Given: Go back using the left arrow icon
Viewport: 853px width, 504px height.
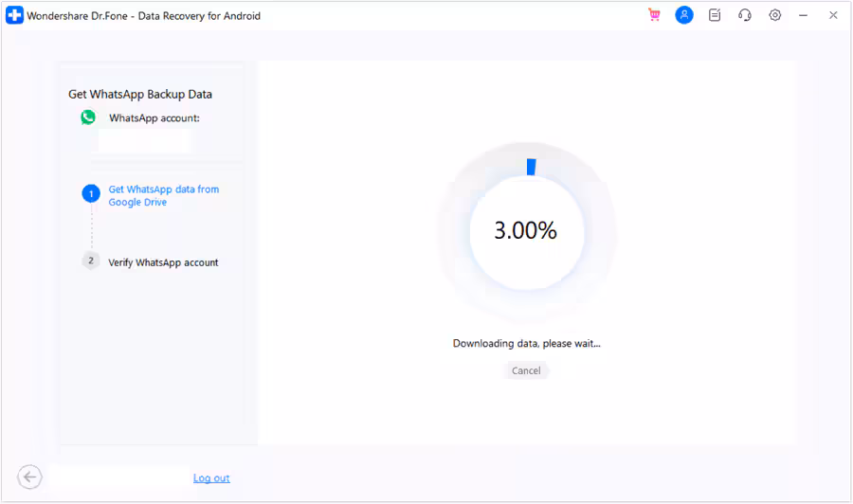Looking at the screenshot, I should tap(30, 477).
